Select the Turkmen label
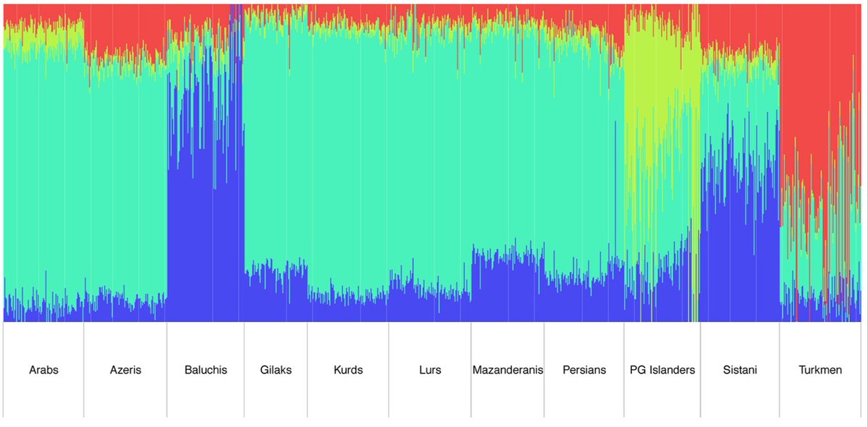 coord(820,370)
